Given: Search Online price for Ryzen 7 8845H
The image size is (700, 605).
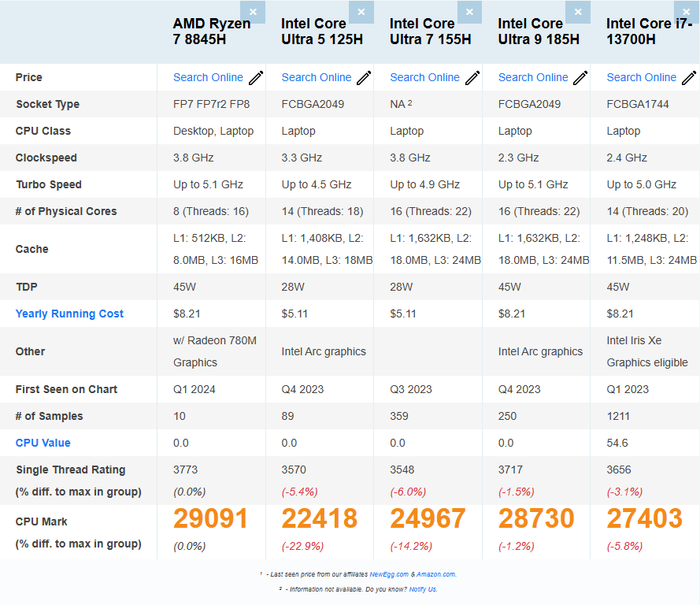Looking at the screenshot, I should 208,77.
